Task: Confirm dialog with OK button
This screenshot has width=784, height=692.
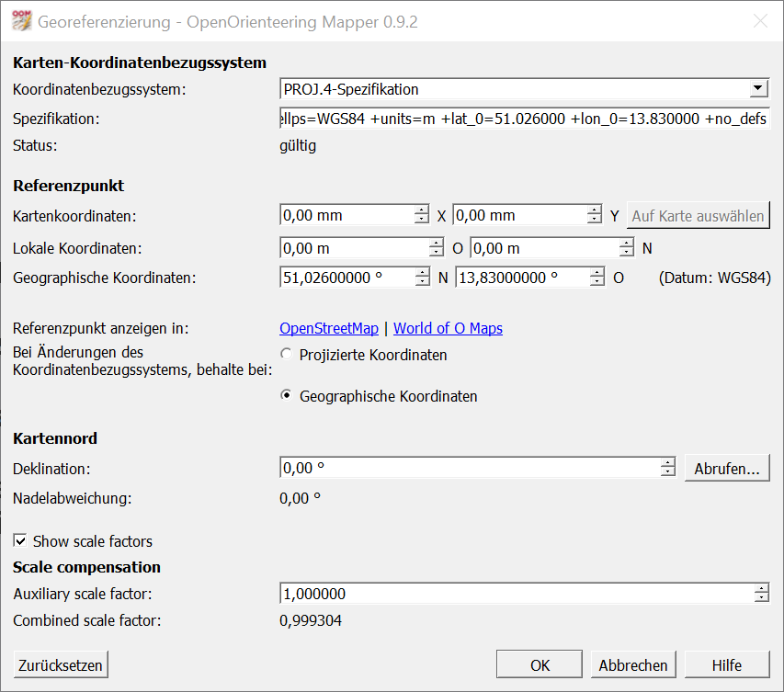Action: coord(540,665)
